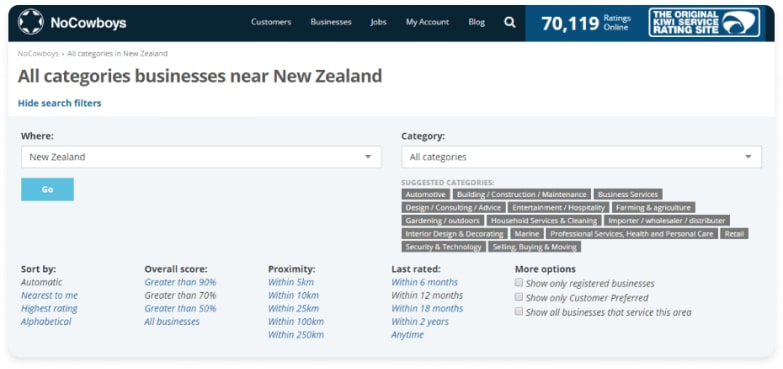Choose Entertainment / Hospitality category tag

[x=558, y=207]
